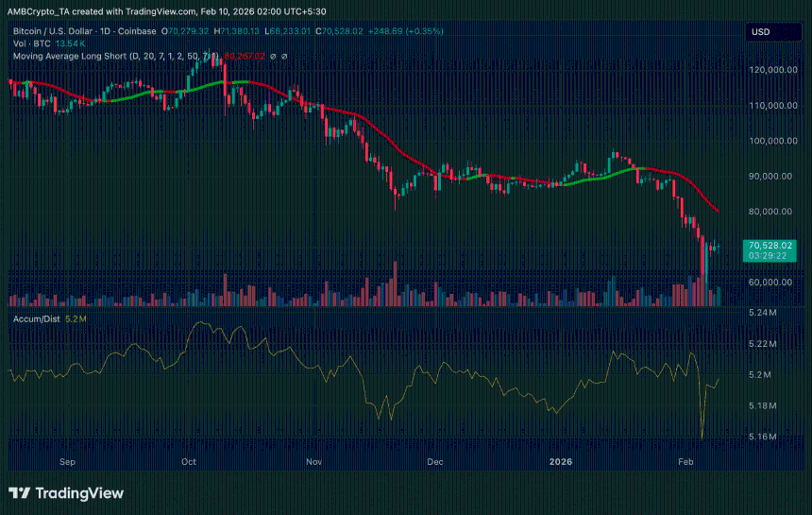Click the Oct label on the time axis

[189, 462]
